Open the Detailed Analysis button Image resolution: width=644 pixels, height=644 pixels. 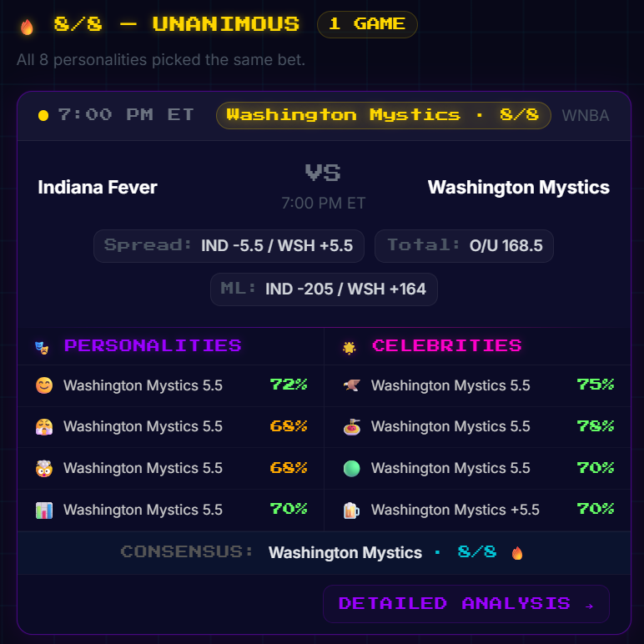tap(465, 604)
